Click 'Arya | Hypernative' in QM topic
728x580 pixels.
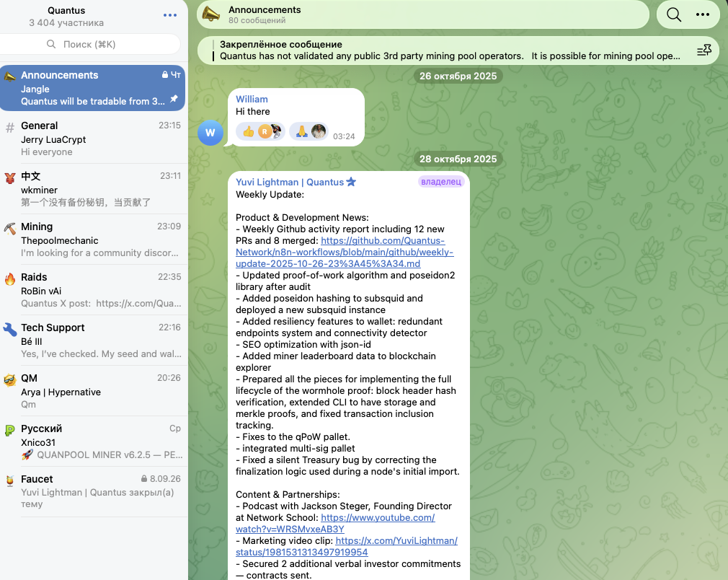pos(61,392)
